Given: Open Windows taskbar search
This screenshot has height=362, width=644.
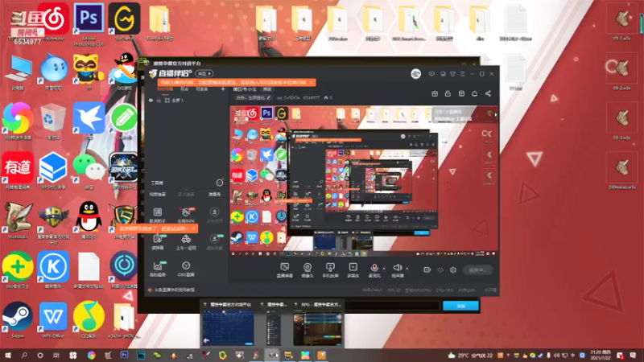Looking at the screenshot, I should 24,356.
